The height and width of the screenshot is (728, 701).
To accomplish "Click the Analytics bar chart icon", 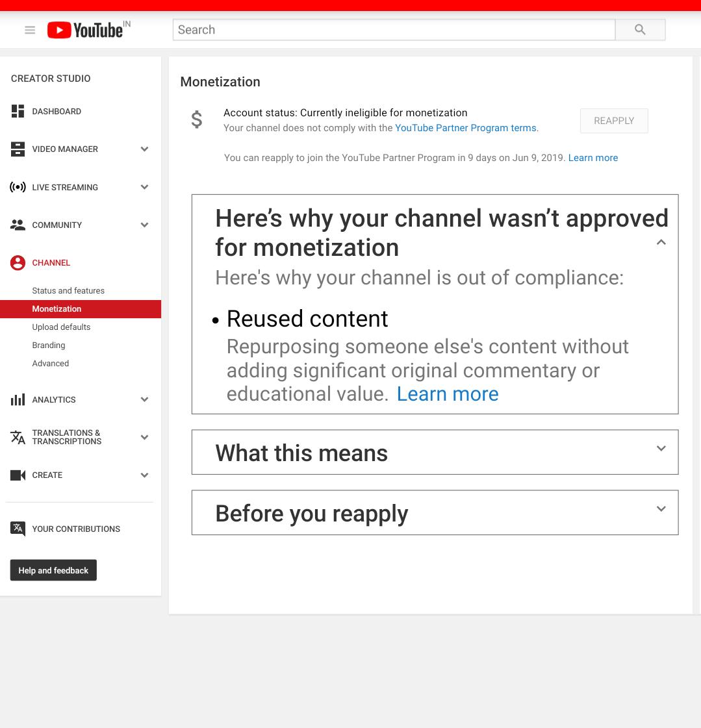I will (18, 399).
